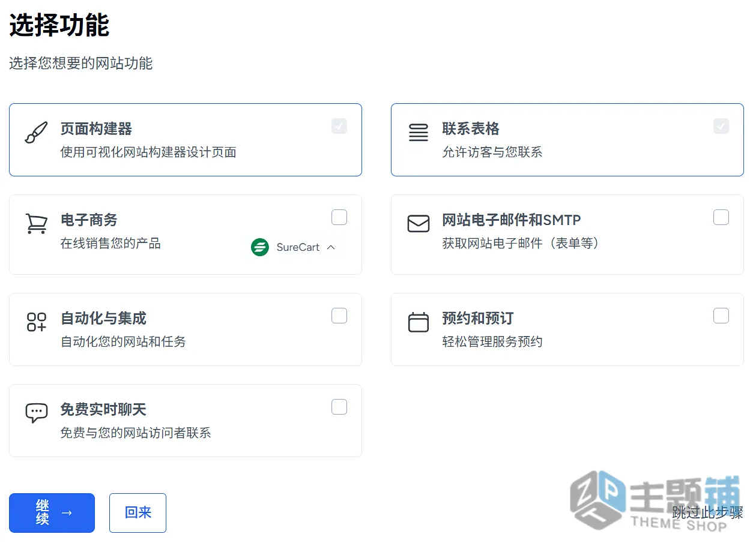Click the description 允许访客与您联系
The width and height of the screenshot is (756, 549).
[x=492, y=152]
